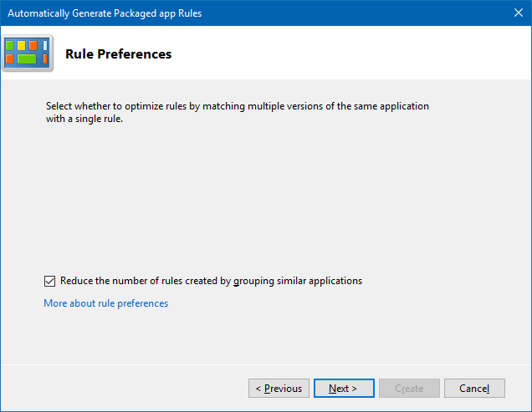This screenshot has height=412, width=532.
Task: Click the wide green tile in the header icon
Action: click(x=27, y=59)
